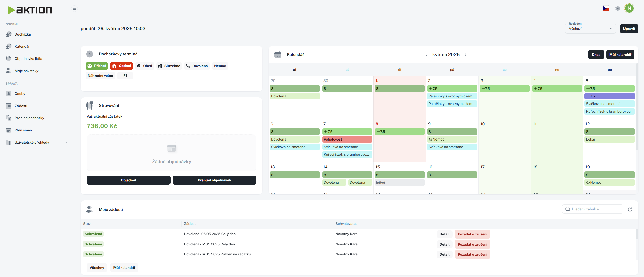The width and height of the screenshot is (644, 277).
Task: Open settings via the gear icon
Action: click(x=618, y=9)
